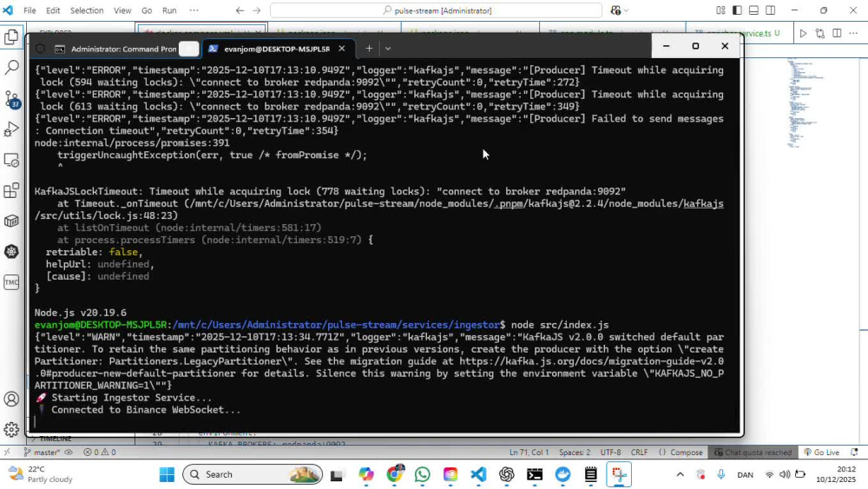Expand the TIMELINE section in Explorer
868x489 pixels.
(56, 439)
